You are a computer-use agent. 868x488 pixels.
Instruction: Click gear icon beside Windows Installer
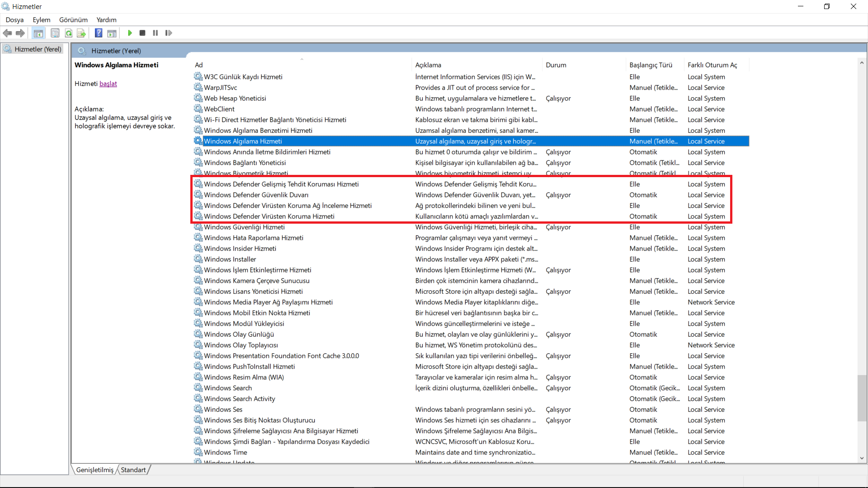click(x=198, y=259)
